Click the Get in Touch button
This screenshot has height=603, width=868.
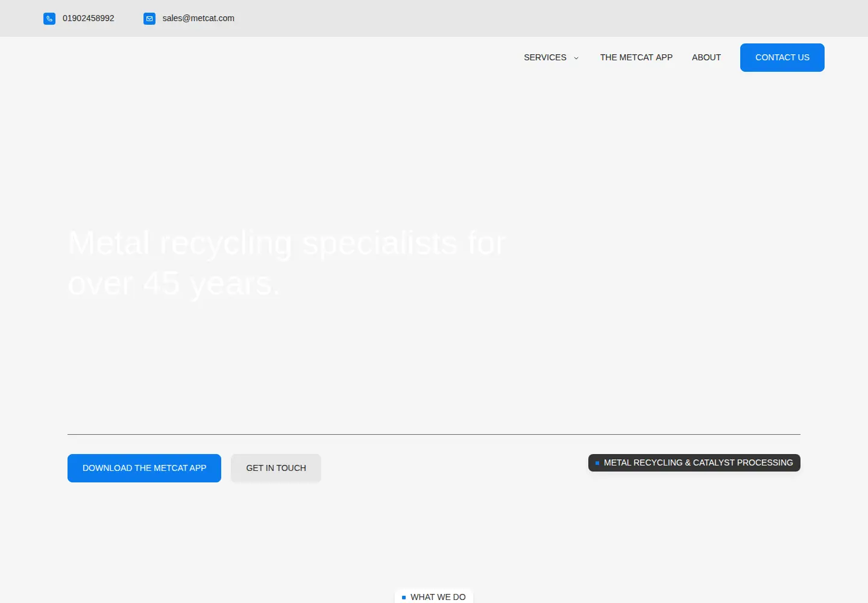point(276,468)
